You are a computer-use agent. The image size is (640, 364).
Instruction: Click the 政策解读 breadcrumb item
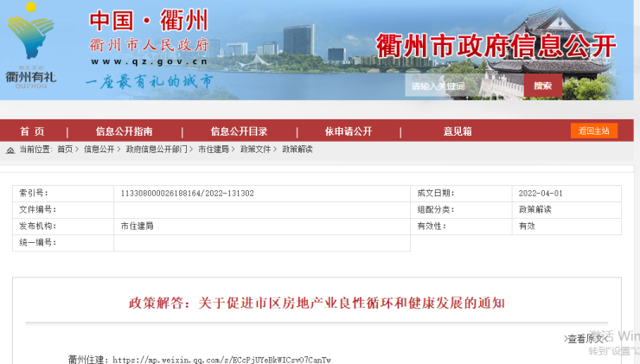tap(298, 150)
